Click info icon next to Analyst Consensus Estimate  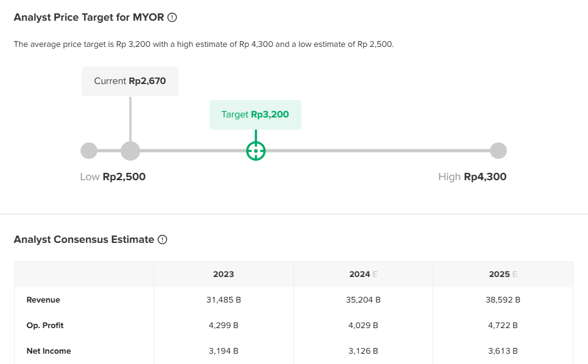pos(162,240)
